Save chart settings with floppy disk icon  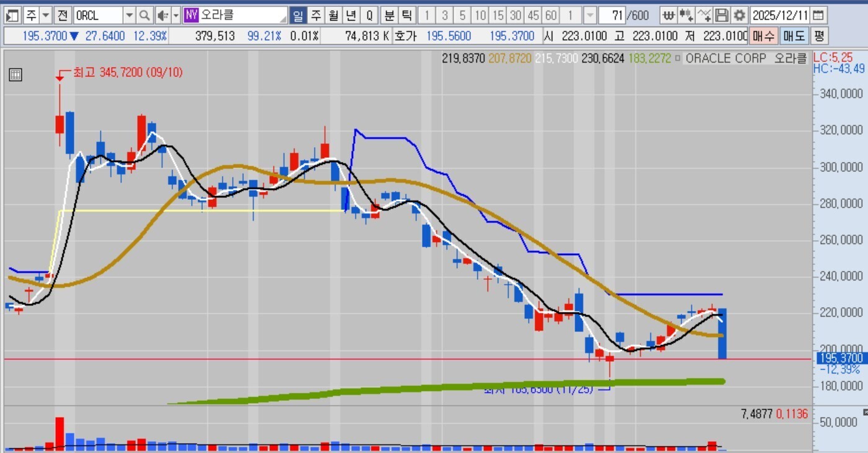click(x=722, y=15)
